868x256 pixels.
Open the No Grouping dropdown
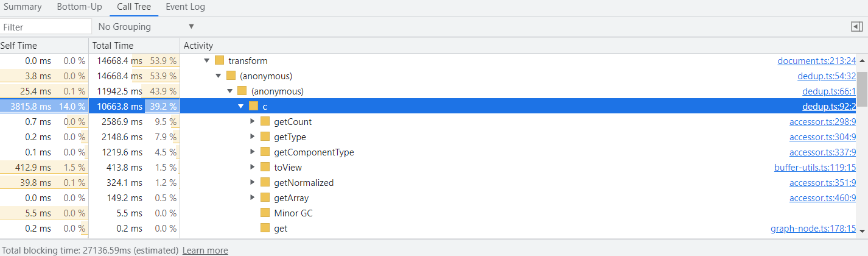coord(145,27)
